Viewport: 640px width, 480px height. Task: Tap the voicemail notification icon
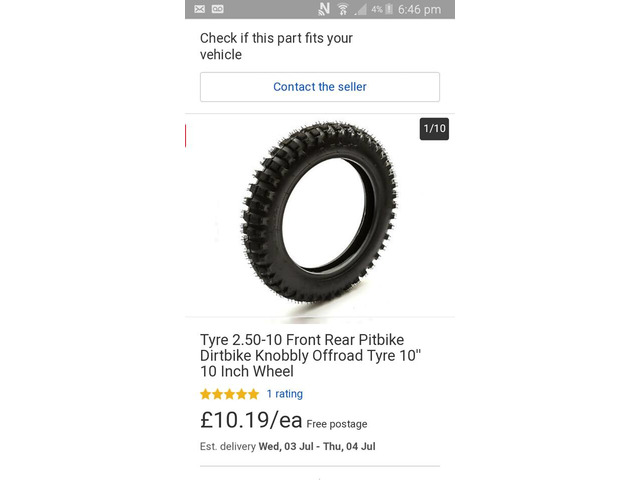(217, 9)
